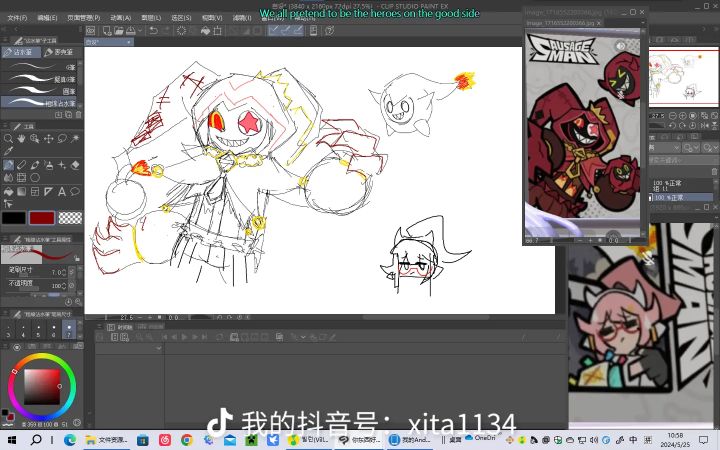Screen dimensions: 720x450
Task: Click the Sausage Man reference image thumbnail
Action: [583, 132]
